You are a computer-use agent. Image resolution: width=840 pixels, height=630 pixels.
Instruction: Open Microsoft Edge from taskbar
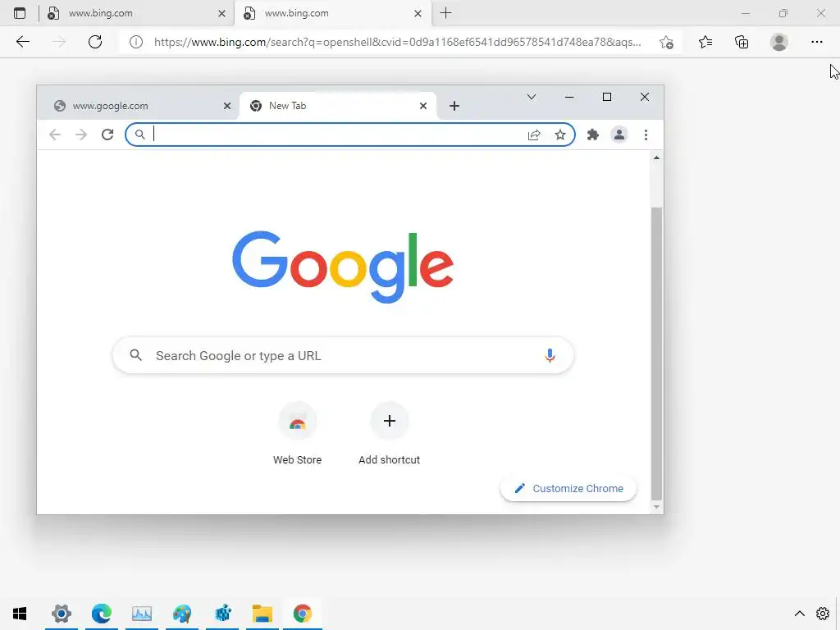click(102, 614)
